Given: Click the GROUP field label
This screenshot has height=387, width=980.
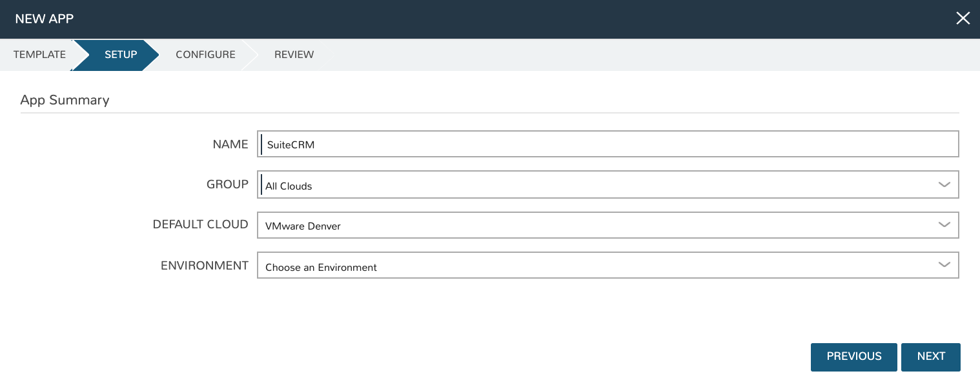Looking at the screenshot, I should [x=227, y=184].
